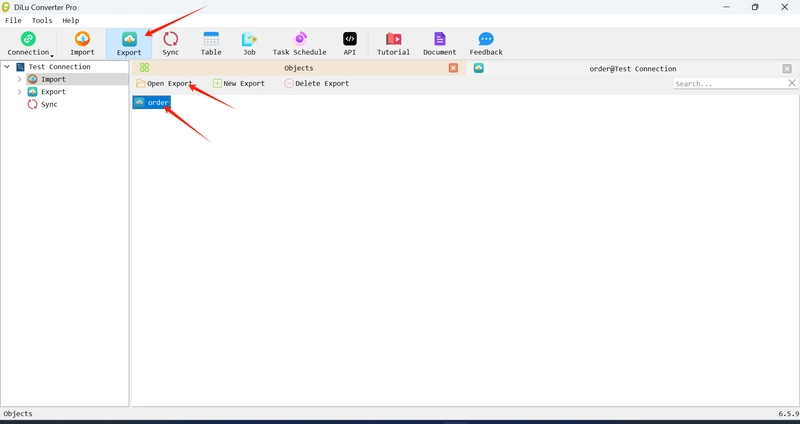Close the order@Test Connection tab
800x424 pixels.
[787, 68]
